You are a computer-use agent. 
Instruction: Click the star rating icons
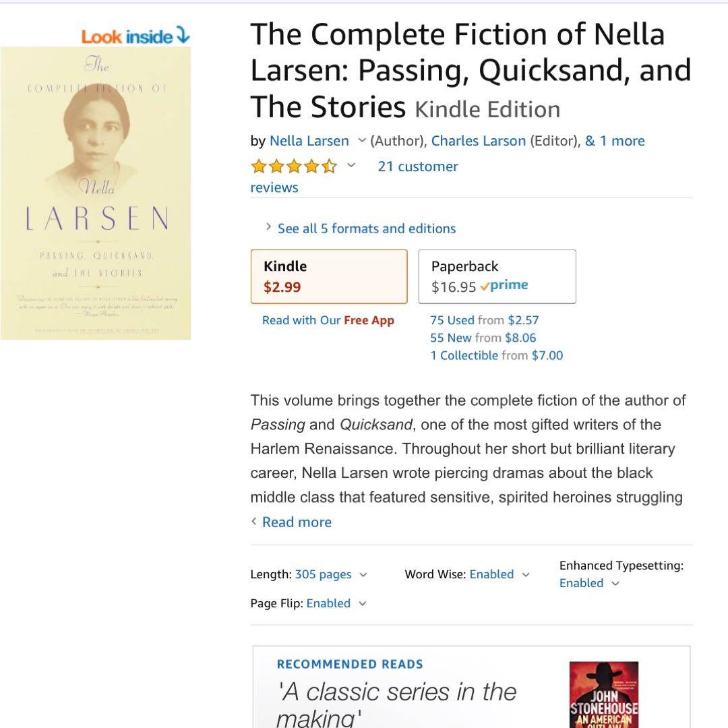pos(293,166)
